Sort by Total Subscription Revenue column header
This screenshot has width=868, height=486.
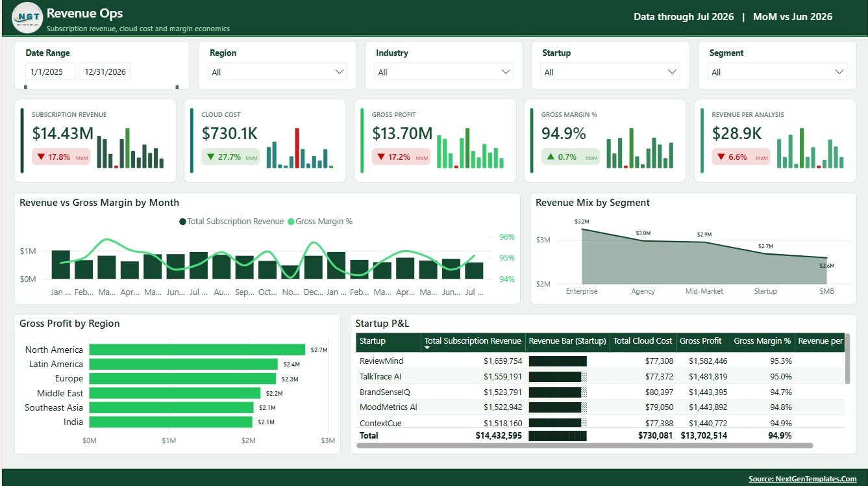pyautogui.click(x=473, y=340)
